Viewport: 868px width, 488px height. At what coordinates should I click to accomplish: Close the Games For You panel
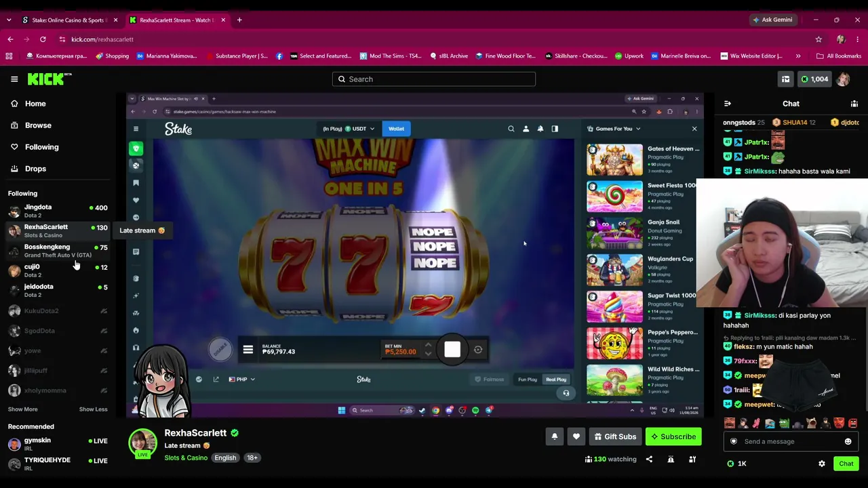[x=694, y=129]
